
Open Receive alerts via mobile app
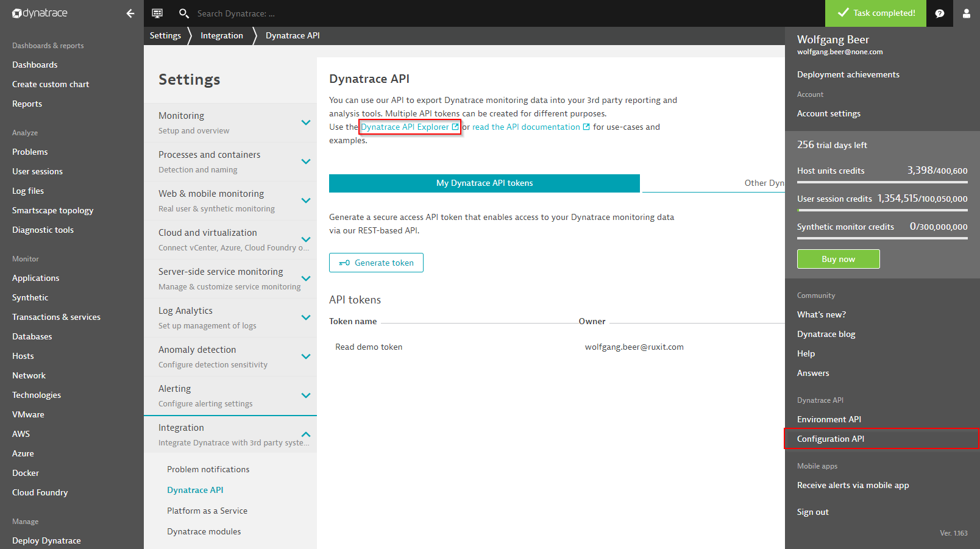tap(853, 485)
